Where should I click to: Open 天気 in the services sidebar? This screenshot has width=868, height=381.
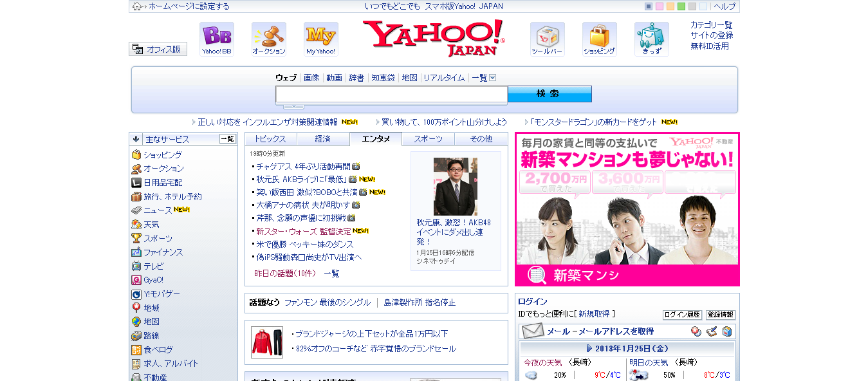(151, 225)
